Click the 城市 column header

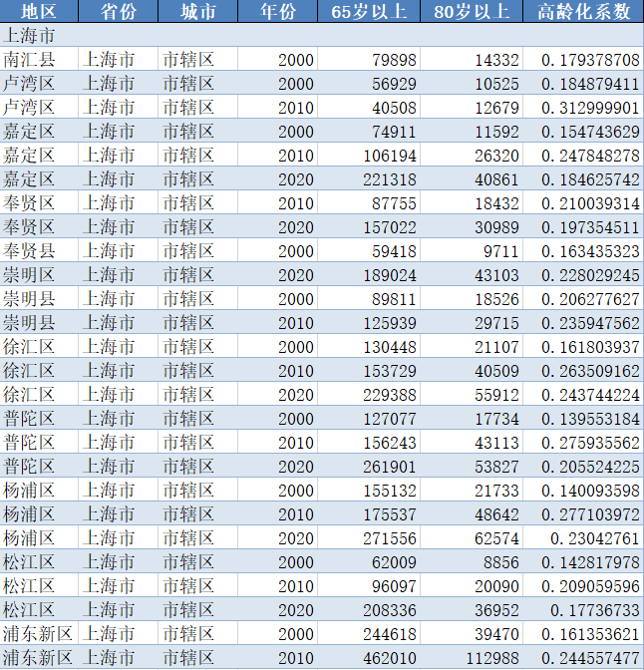(x=197, y=11)
